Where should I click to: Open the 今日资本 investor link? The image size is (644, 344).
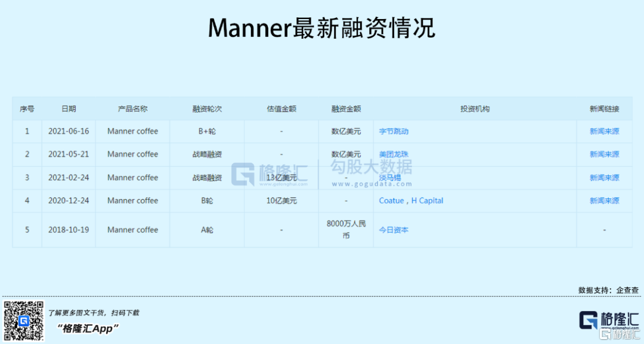394,230
